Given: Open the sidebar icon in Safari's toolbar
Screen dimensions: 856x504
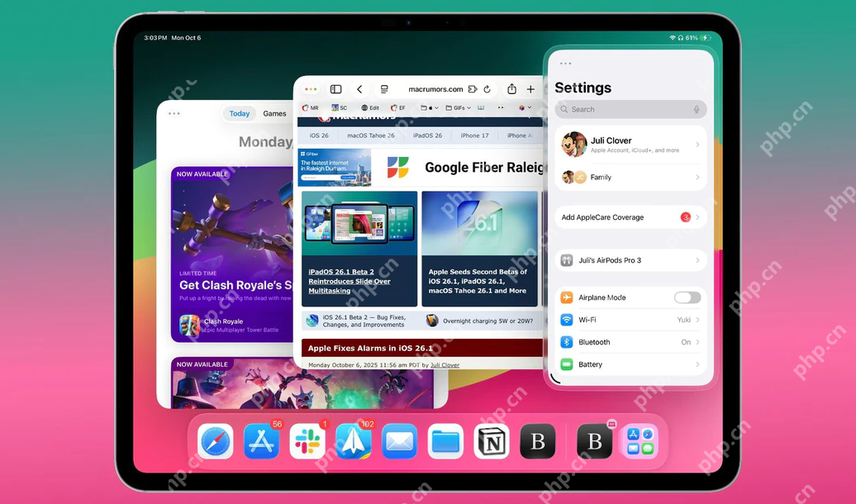Looking at the screenshot, I should click(335, 88).
